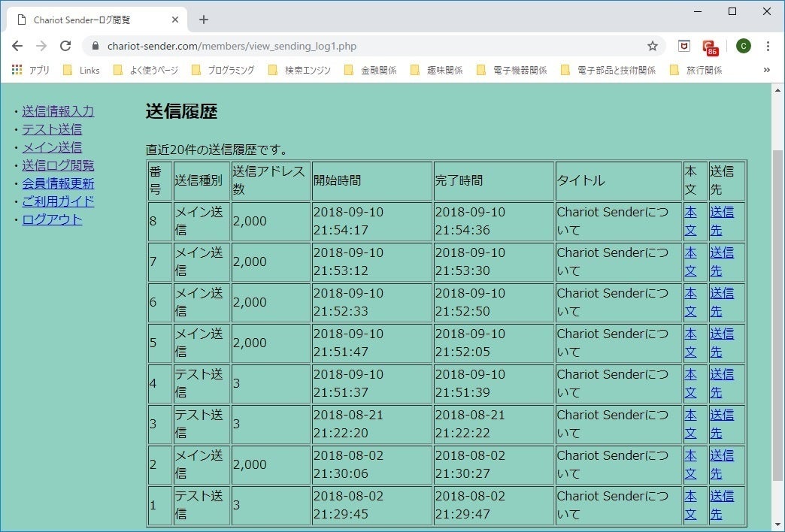Open a new browser tab
Viewport: 785px width, 532px height.
click(x=204, y=20)
